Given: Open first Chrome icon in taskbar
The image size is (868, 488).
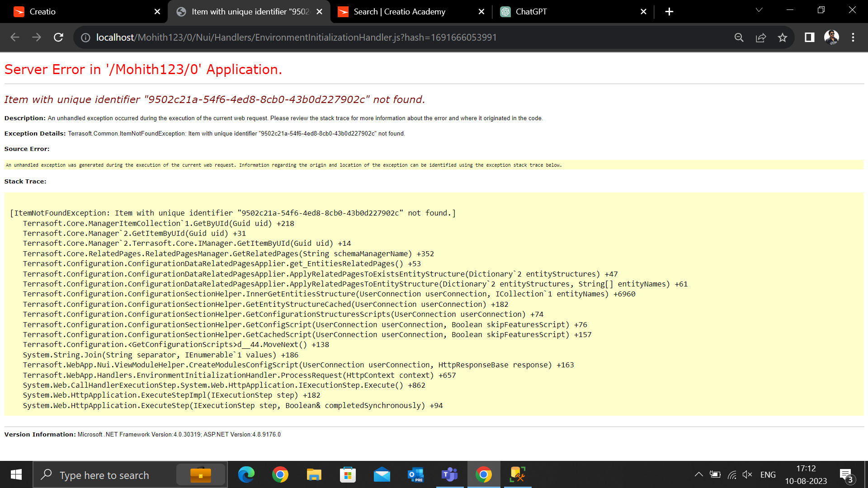Looking at the screenshot, I should [x=280, y=475].
